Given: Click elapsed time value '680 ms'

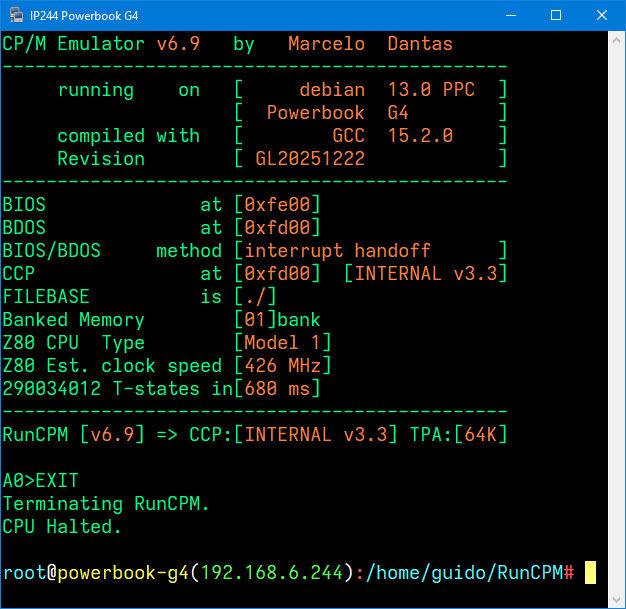Looking at the screenshot, I should point(277,389).
